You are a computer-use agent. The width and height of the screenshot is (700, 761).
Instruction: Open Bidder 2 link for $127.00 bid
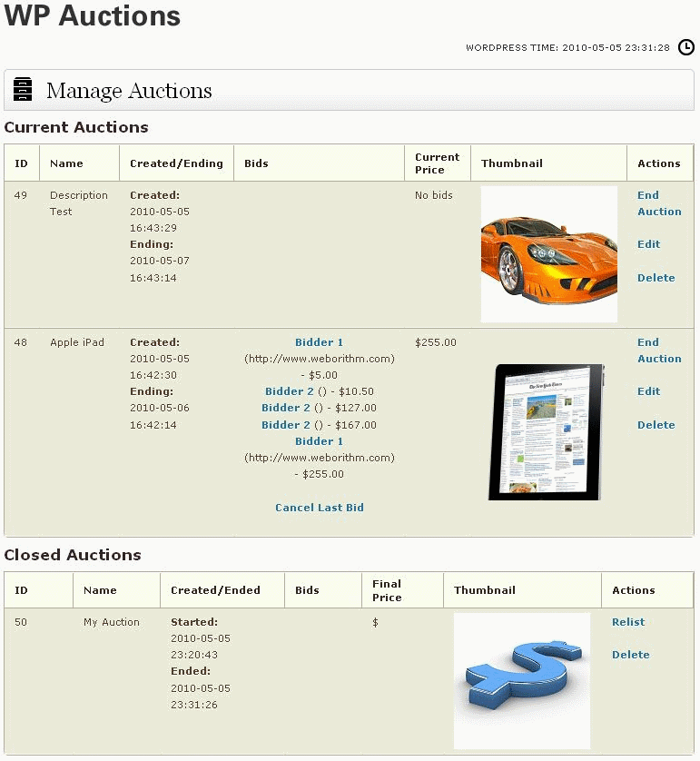click(x=285, y=408)
